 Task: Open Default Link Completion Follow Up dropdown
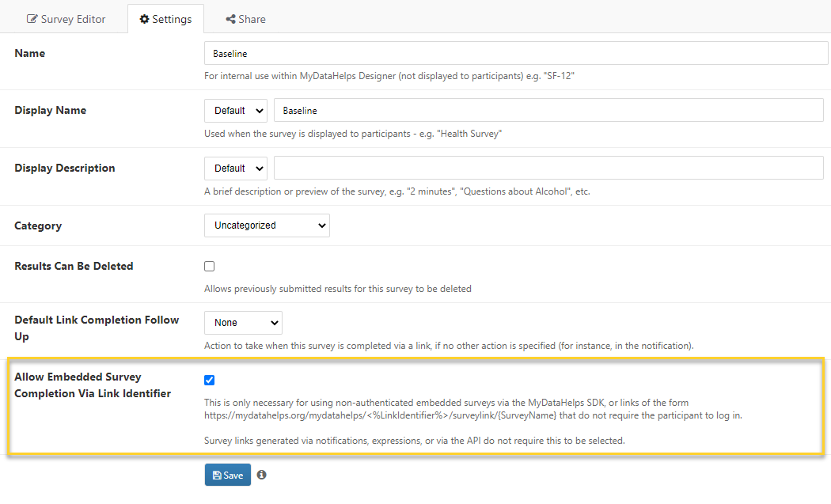point(243,323)
